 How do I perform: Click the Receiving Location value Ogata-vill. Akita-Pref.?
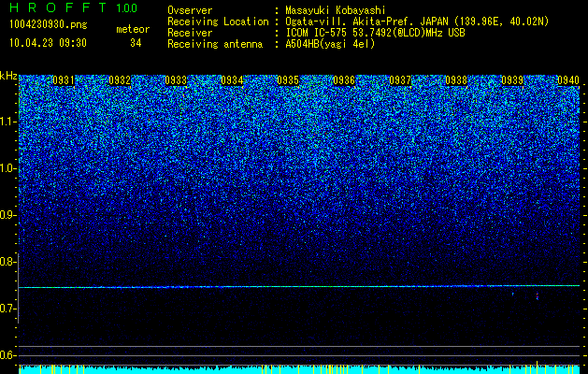tap(351, 22)
